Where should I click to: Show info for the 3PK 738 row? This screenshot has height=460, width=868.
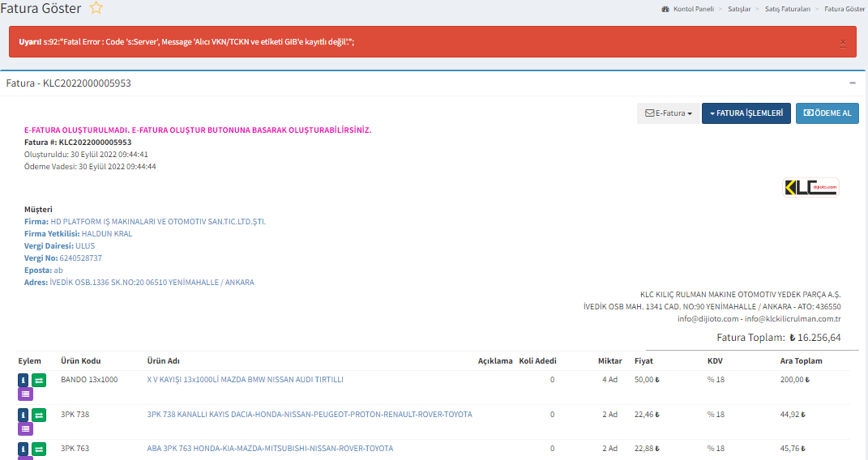pyautogui.click(x=24, y=415)
